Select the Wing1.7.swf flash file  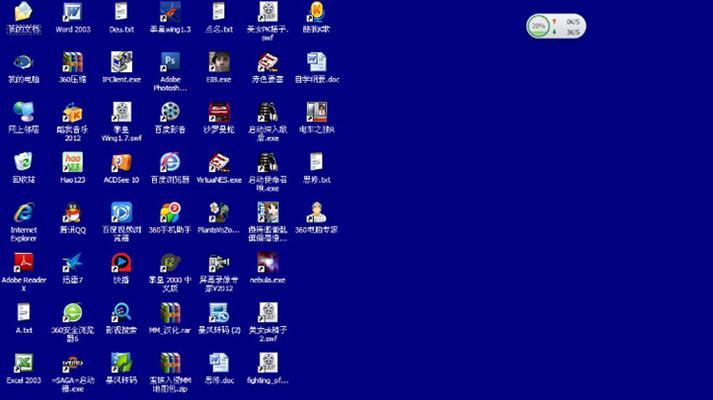coord(121,113)
